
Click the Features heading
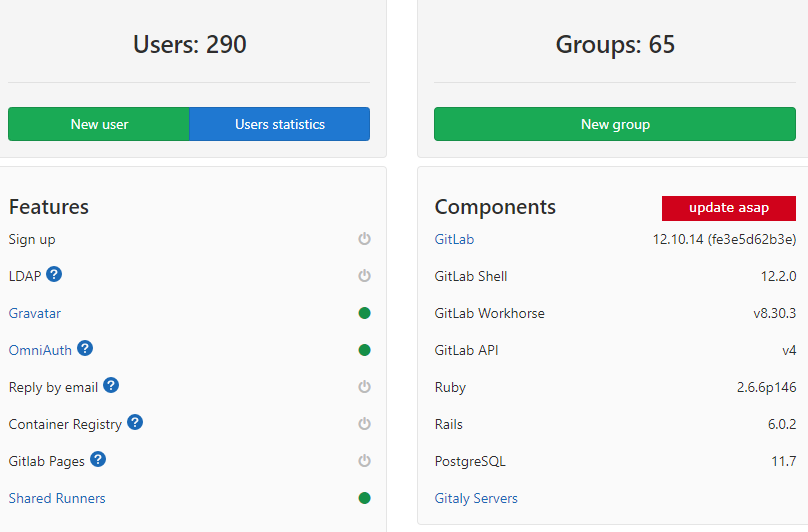pyautogui.click(x=49, y=207)
